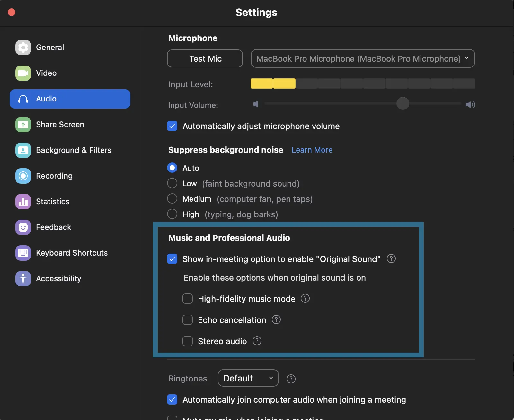Switch to Feedback tab
Screen dimensions: 514x420
point(70,227)
